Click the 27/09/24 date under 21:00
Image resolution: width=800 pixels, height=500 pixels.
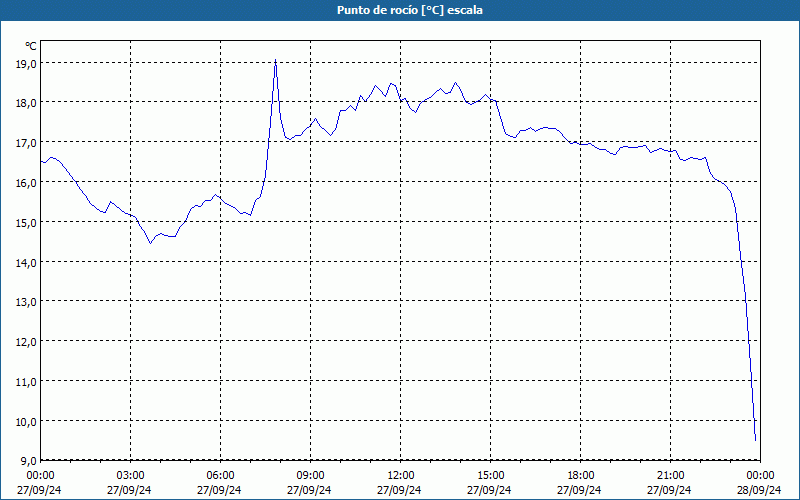coord(670,490)
